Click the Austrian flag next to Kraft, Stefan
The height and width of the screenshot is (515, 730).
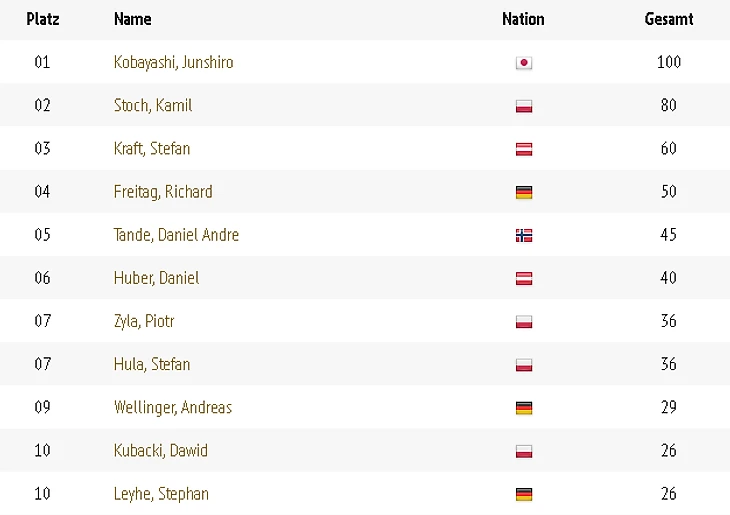pyautogui.click(x=524, y=149)
